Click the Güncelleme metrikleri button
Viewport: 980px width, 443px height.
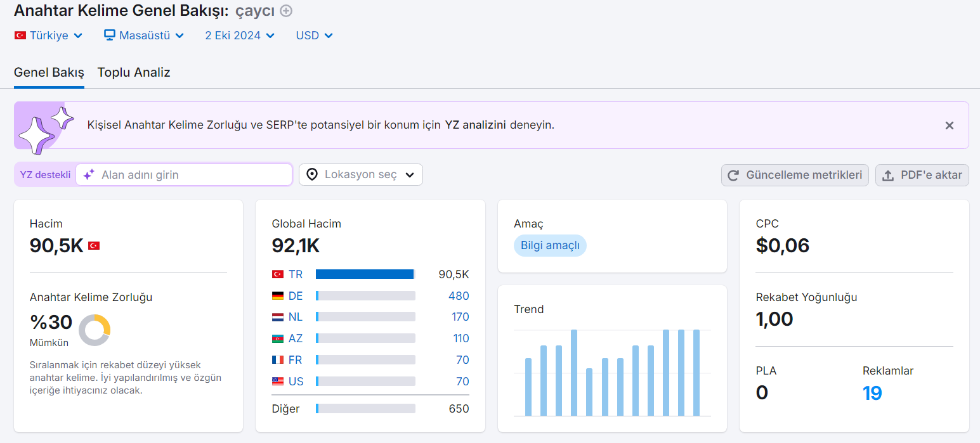pos(795,176)
